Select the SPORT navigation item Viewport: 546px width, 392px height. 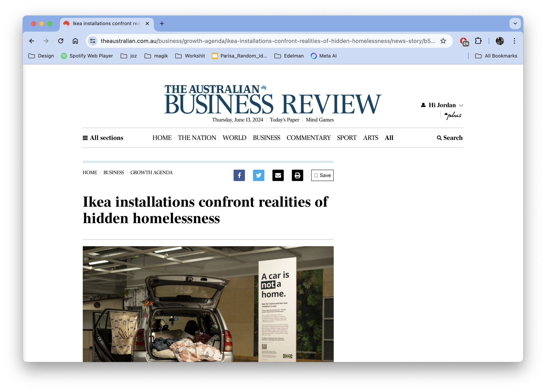347,138
